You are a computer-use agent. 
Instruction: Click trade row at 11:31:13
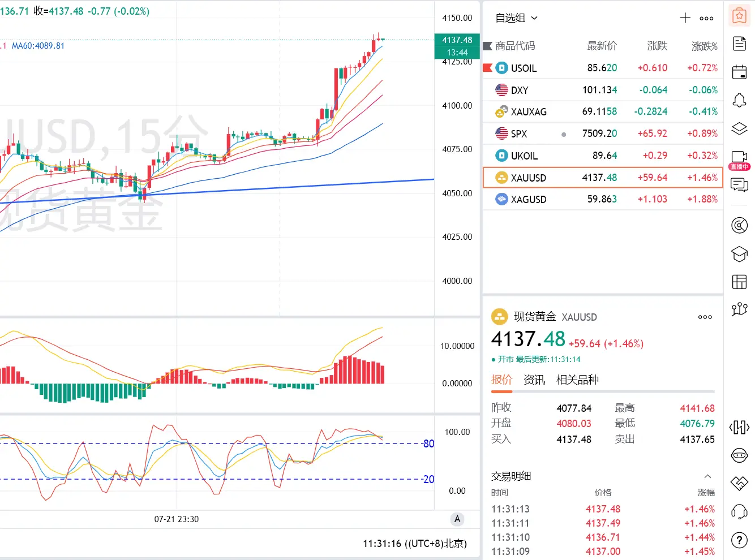pyautogui.click(x=603, y=509)
